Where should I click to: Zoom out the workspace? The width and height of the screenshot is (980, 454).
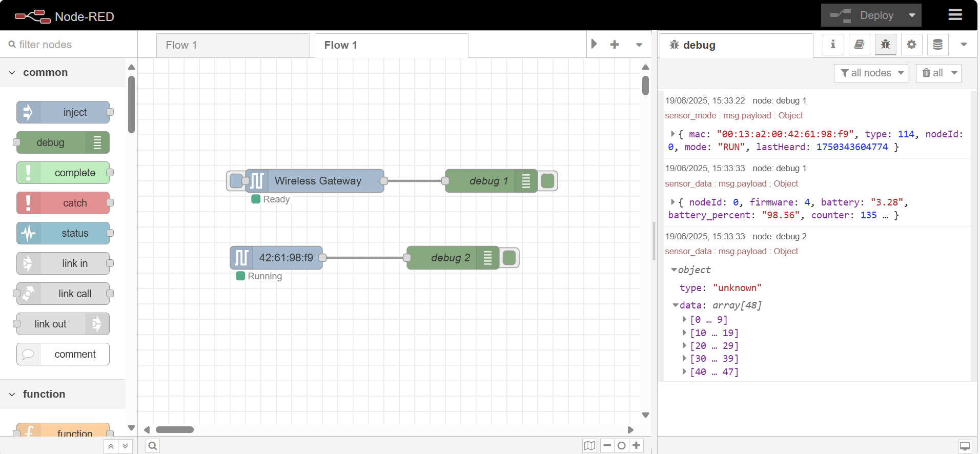coord(607,446)
